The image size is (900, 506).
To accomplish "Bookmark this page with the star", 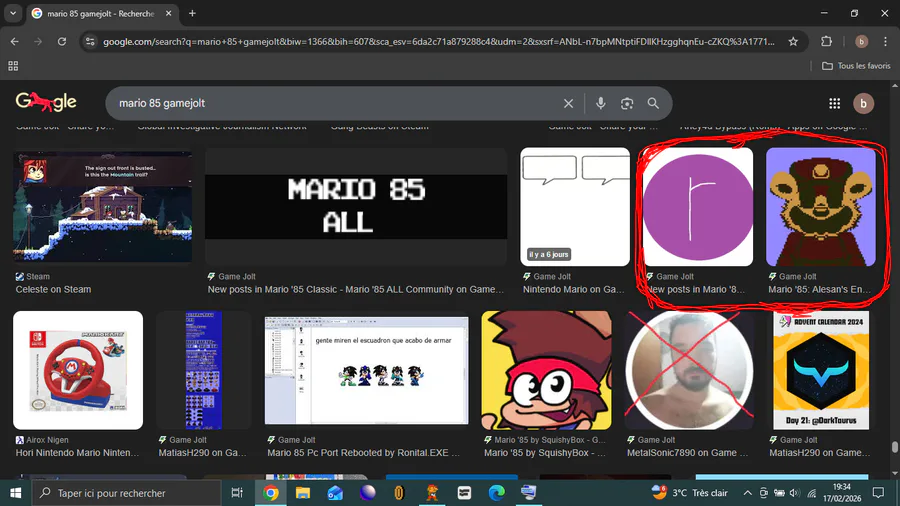I will (x=793, y=41).
